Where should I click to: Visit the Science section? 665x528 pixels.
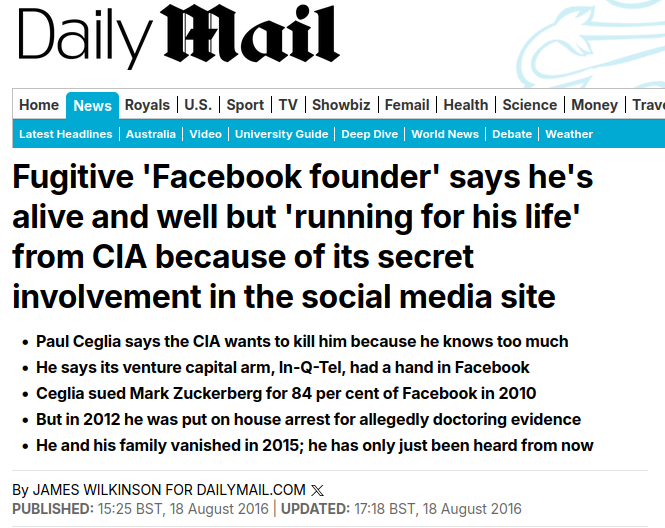[x=530, y=105]
